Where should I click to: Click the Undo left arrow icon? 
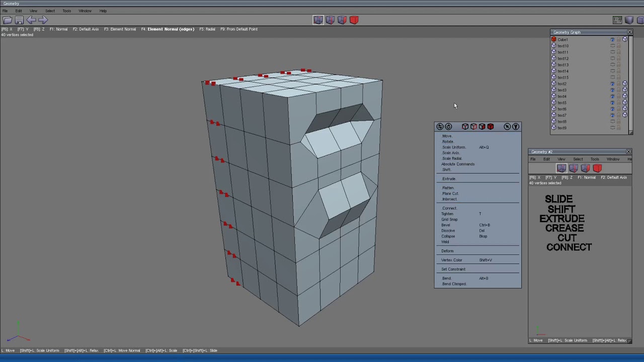31,20
